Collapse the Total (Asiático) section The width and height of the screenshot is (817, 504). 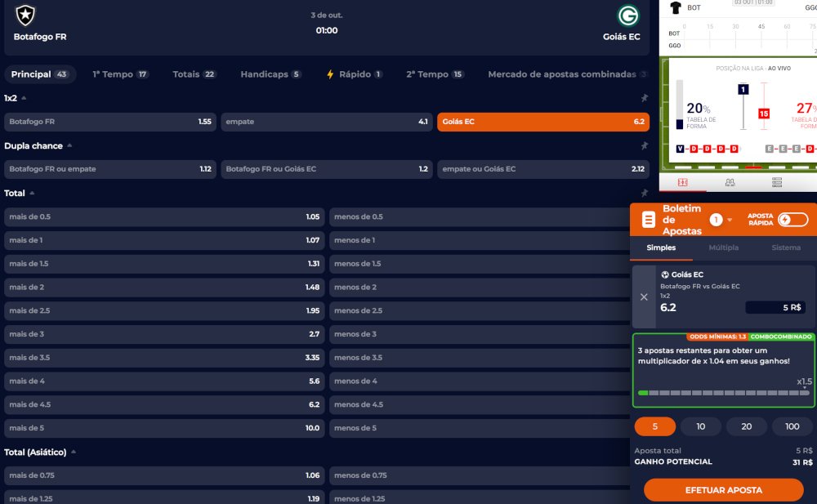pyautogui.click(x=72, y=453)
